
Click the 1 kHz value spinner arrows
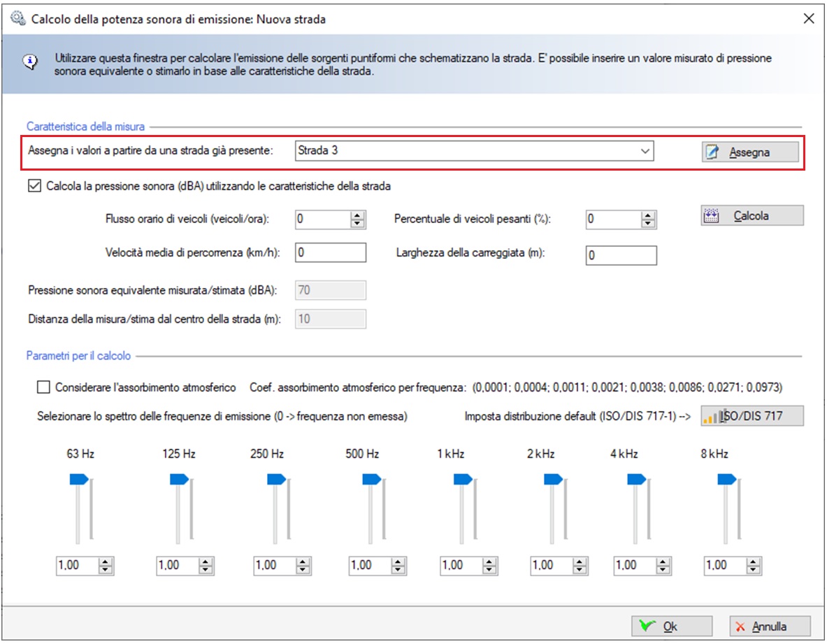tap(489, 566)
